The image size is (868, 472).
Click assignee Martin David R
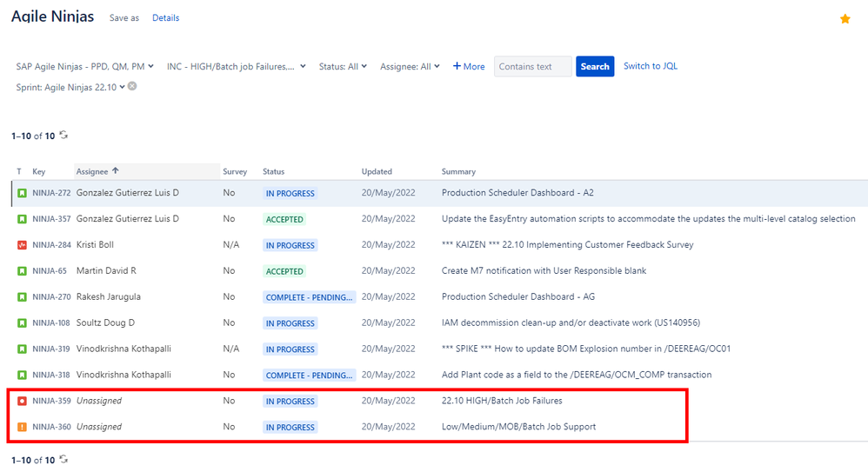(x=106, y=271)
